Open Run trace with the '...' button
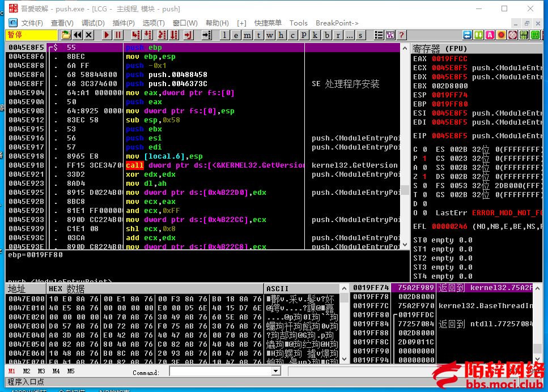 [349, 35]
